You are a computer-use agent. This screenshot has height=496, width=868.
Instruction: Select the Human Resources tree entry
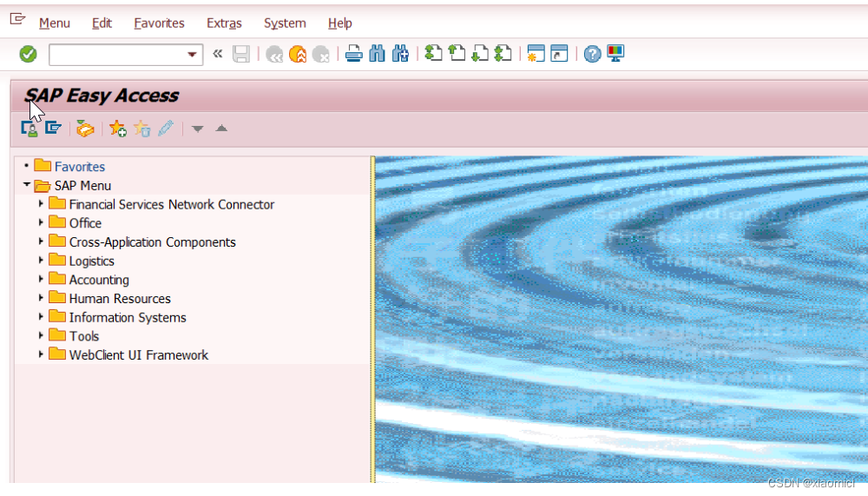click(x=120, y=299)
